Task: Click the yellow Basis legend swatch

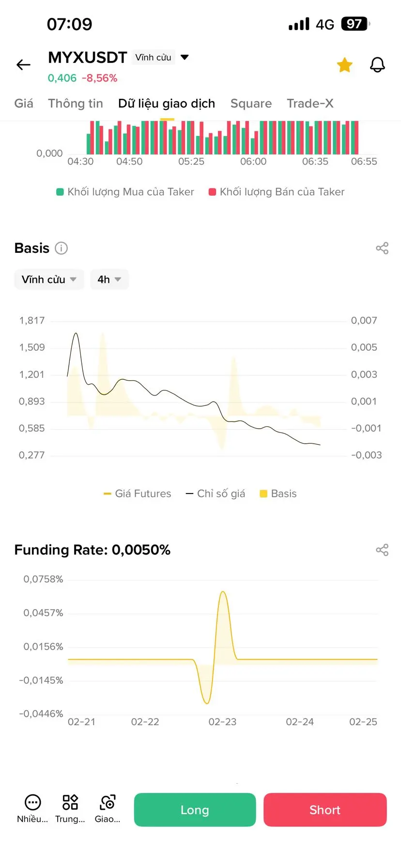Action: click(x=263, y=494)
